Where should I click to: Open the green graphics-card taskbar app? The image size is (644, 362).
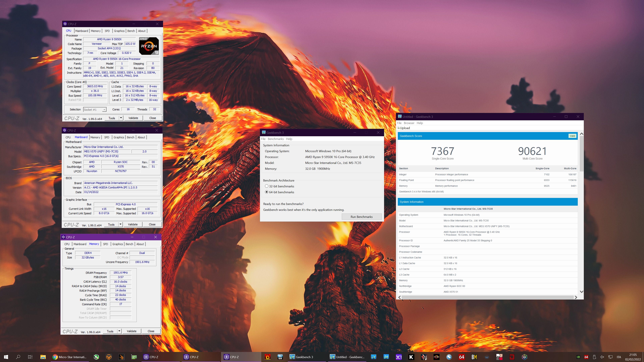[134, 357]
